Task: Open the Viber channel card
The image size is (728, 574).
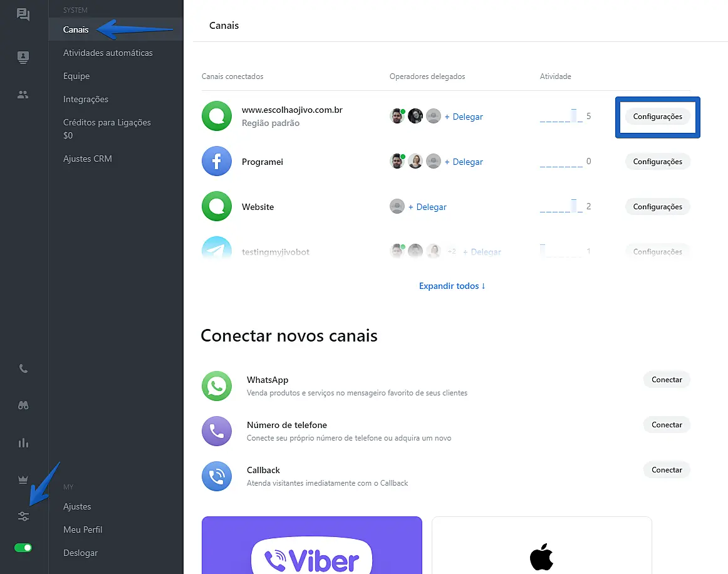Action: point(312,545)
